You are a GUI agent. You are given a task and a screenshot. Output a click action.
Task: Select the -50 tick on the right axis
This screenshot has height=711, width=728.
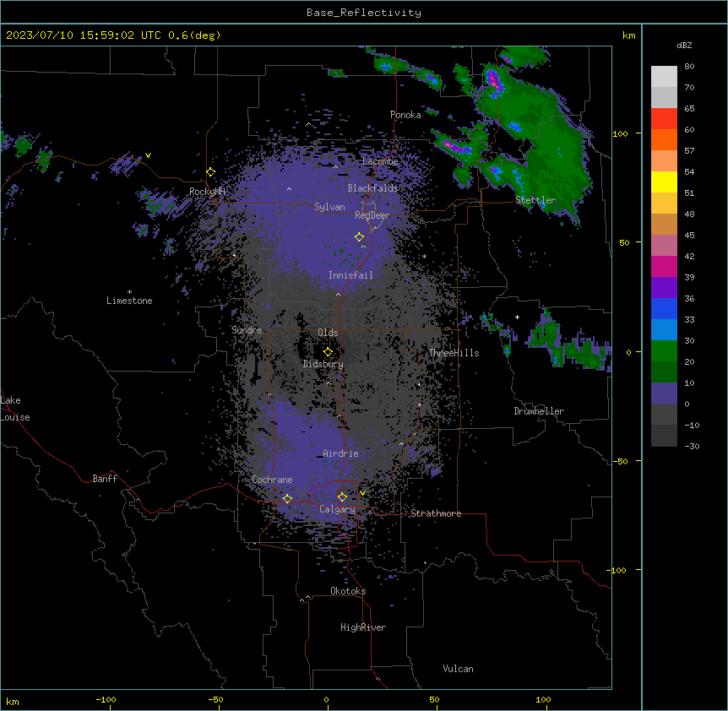pyautogui.click(x=620, y=461)
